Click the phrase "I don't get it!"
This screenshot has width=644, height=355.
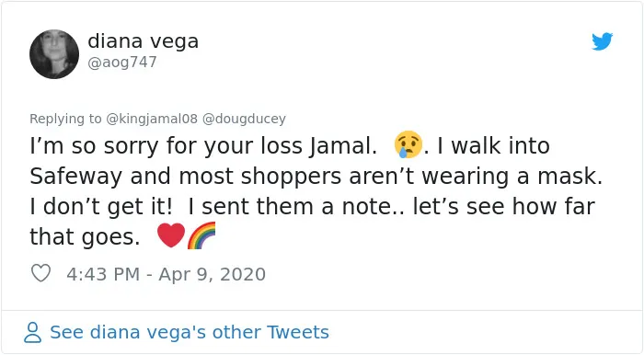click(x=101, y=207)
